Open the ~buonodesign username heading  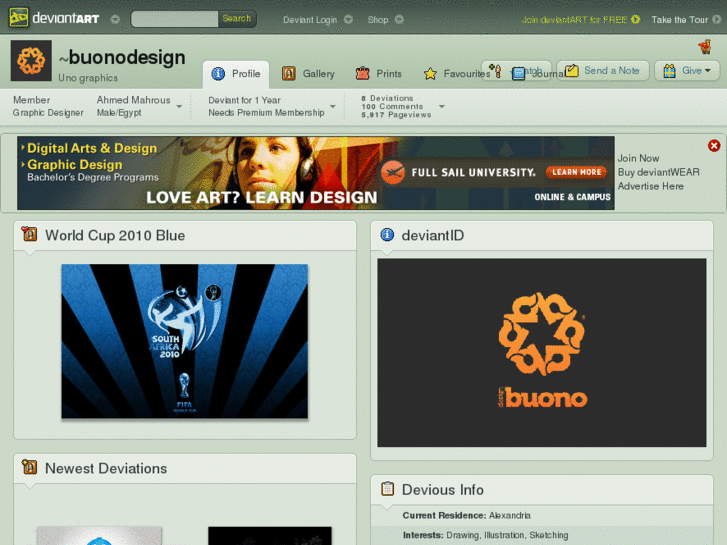point(122,58)
